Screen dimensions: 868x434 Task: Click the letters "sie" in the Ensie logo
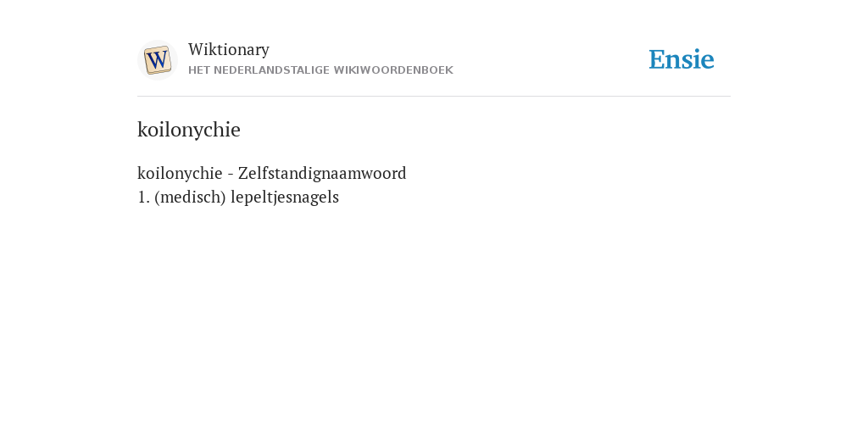[x=697, y=60]
